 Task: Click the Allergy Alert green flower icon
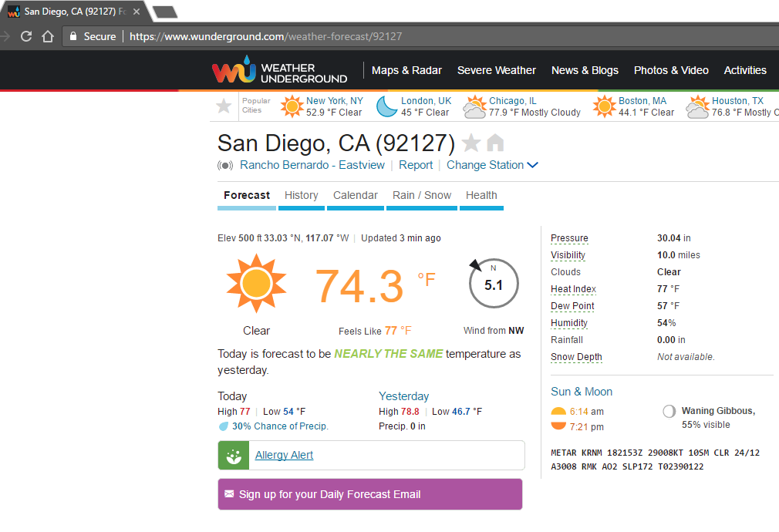coord(234,455)
